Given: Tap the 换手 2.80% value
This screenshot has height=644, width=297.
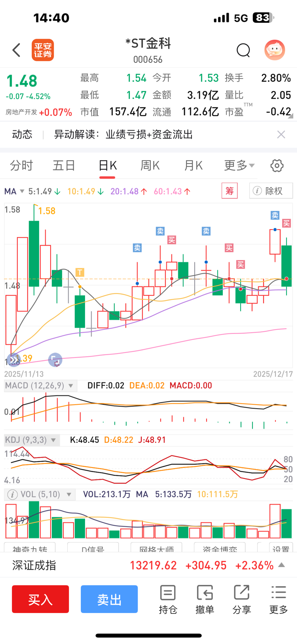Looking at the screenshot, I should point(276,78).
